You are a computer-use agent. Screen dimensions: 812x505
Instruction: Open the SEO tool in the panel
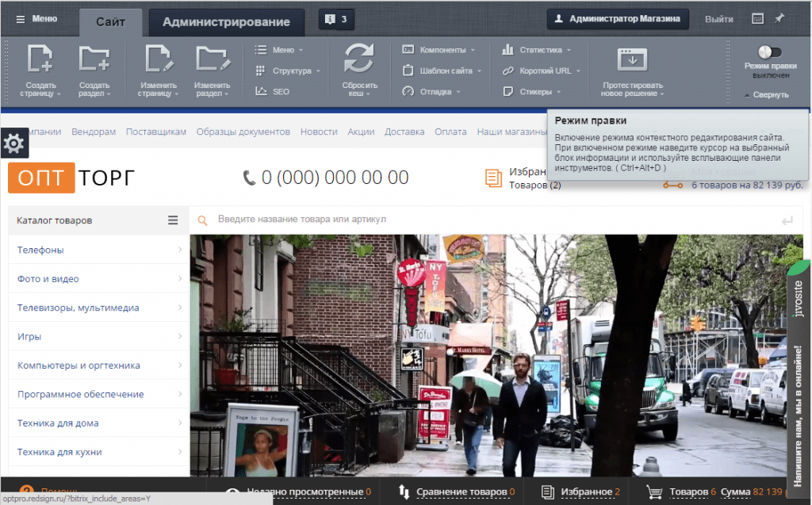[273, 92]
